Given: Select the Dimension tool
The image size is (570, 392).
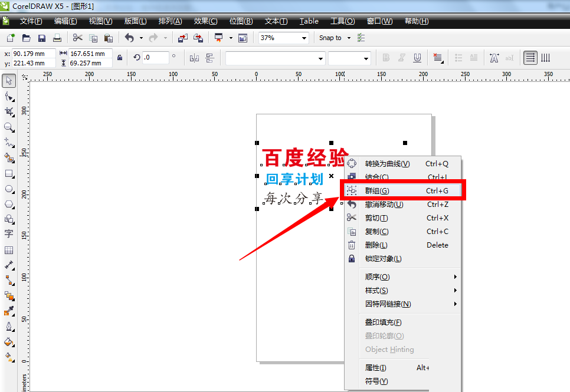Looking at the screenshot, I should point(9,265).
